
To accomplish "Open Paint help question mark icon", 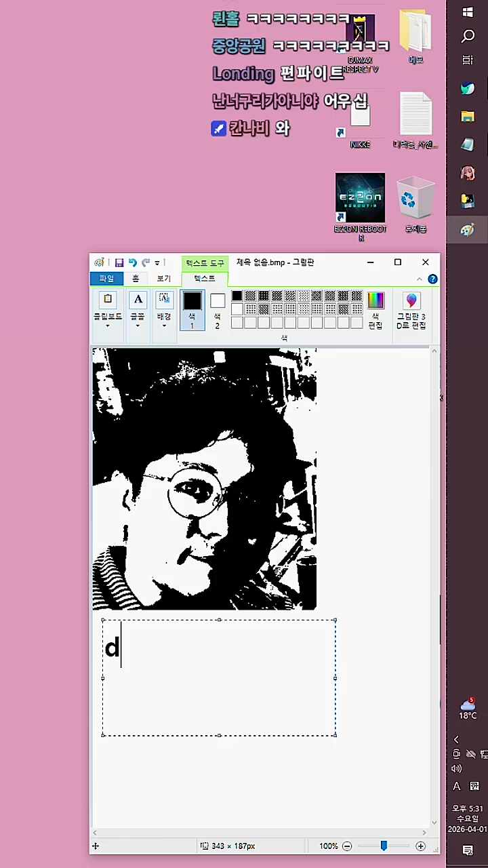I will pyautogui.click(x=432, y=279).
